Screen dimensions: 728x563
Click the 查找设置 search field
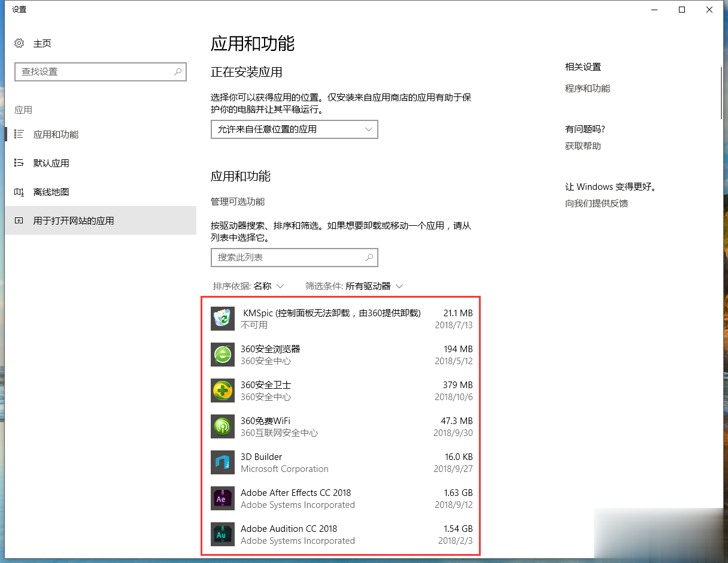(101, 72)
